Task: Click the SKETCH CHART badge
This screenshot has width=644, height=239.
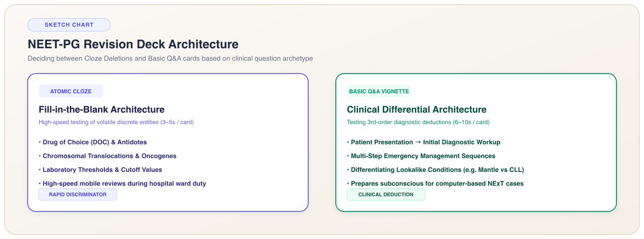Action: [69, 25]
